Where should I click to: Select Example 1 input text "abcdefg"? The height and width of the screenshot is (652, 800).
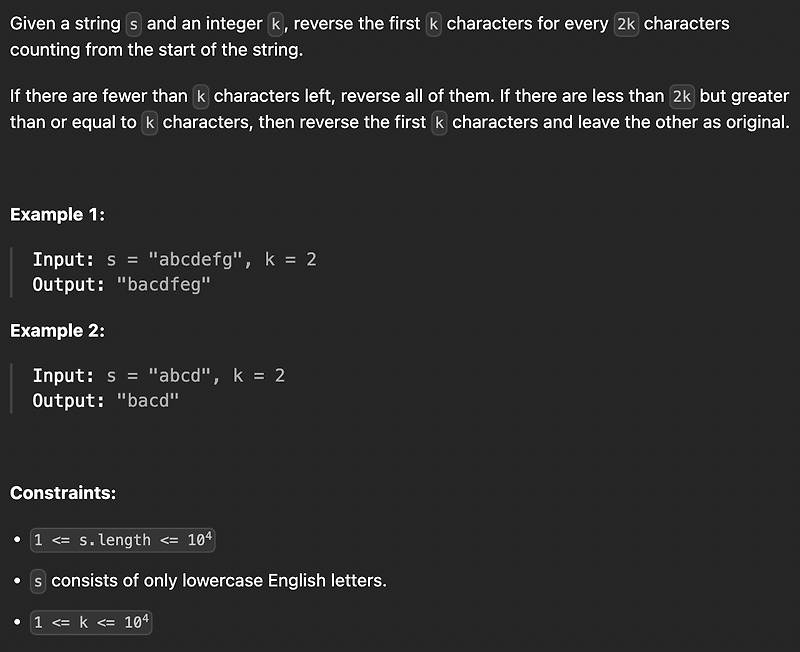(x=195, y=260)
